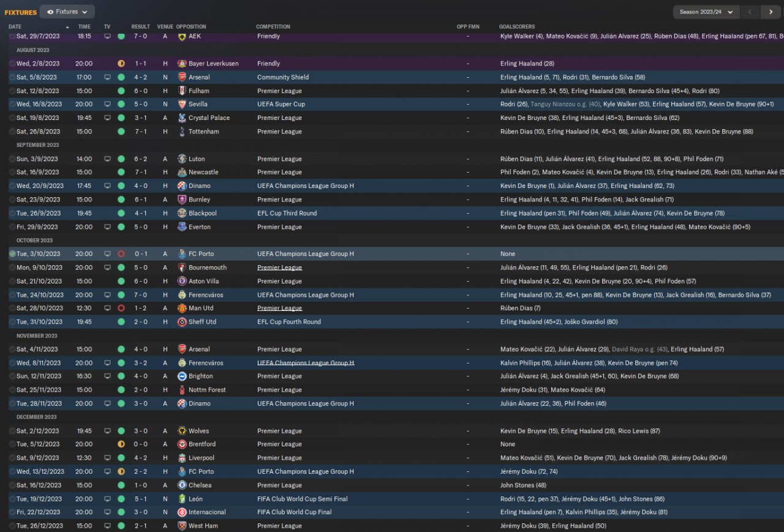Click the red loss indicator for Man Utd

point(121,308)
